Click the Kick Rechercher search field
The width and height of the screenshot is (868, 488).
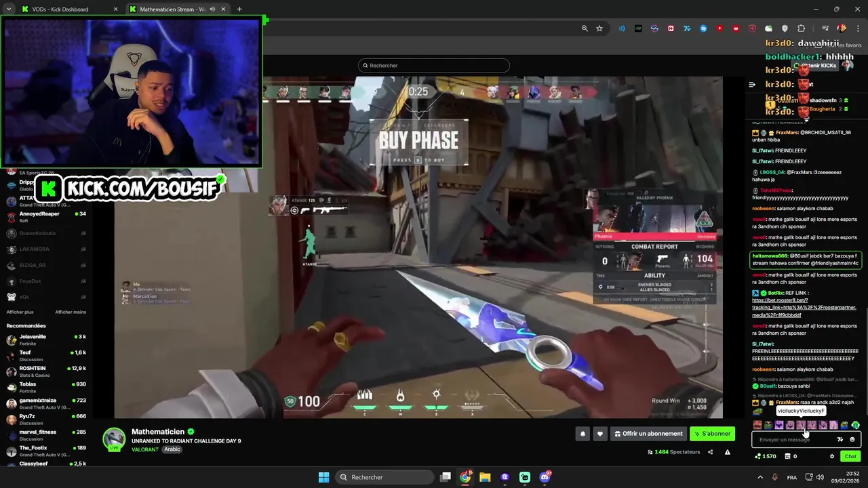434,66
